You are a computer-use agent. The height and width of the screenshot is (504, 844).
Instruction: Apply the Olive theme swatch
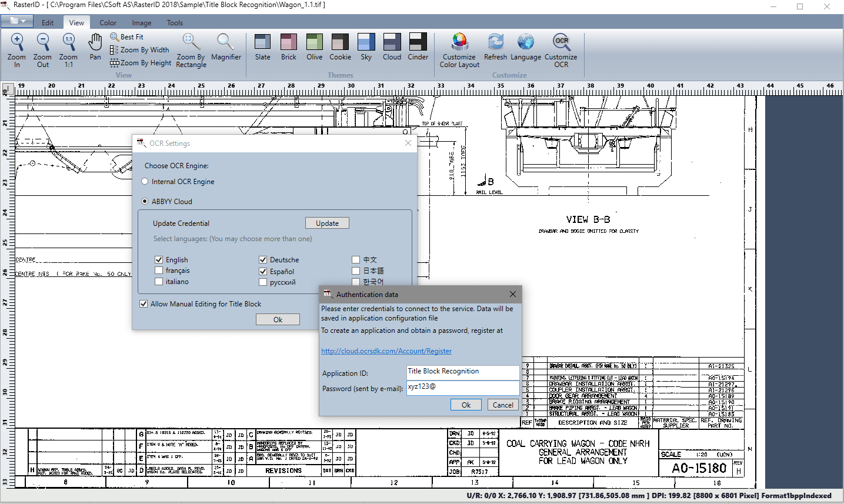[315, 46]
